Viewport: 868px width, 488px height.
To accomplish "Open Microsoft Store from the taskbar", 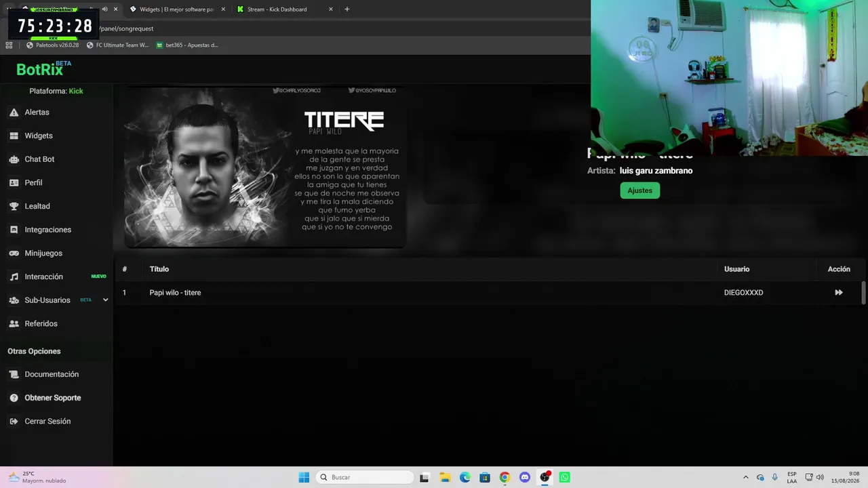I will pos(485,477).
